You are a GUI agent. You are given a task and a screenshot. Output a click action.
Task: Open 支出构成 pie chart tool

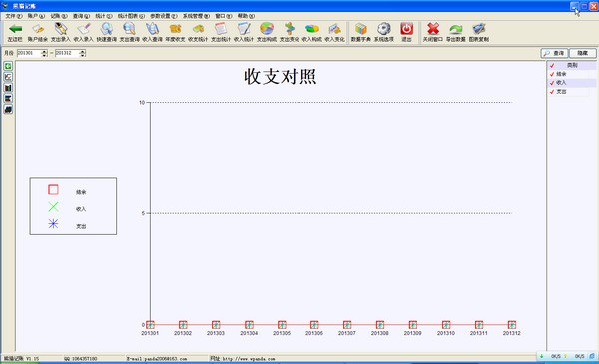[267, 32]
